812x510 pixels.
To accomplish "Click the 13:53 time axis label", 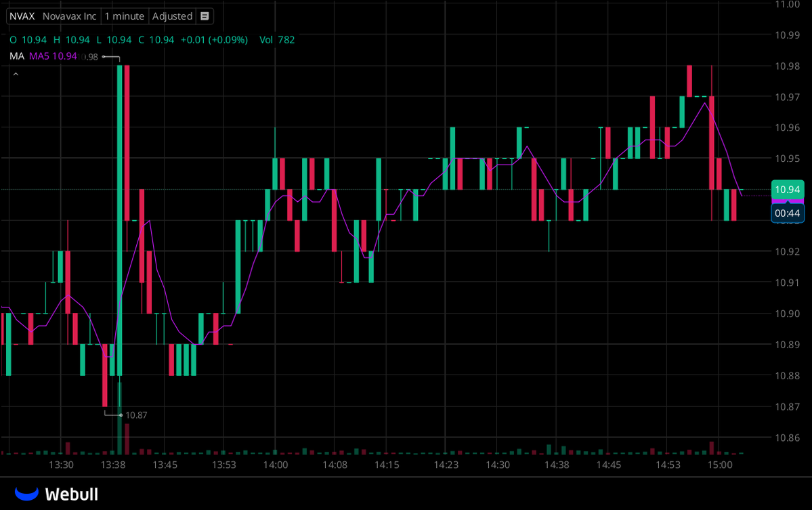I will point(223,465).
